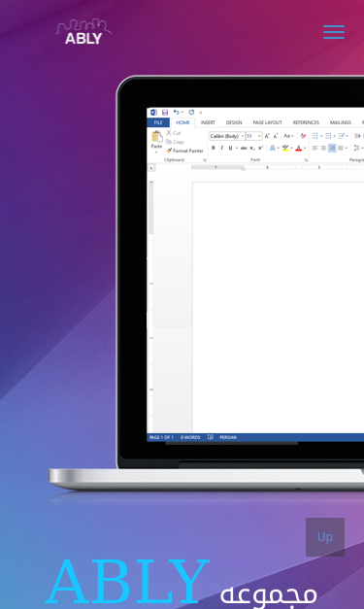The image size is (364, 609).
Task: Toggle Bold formatting
Action: coord(213,148)
